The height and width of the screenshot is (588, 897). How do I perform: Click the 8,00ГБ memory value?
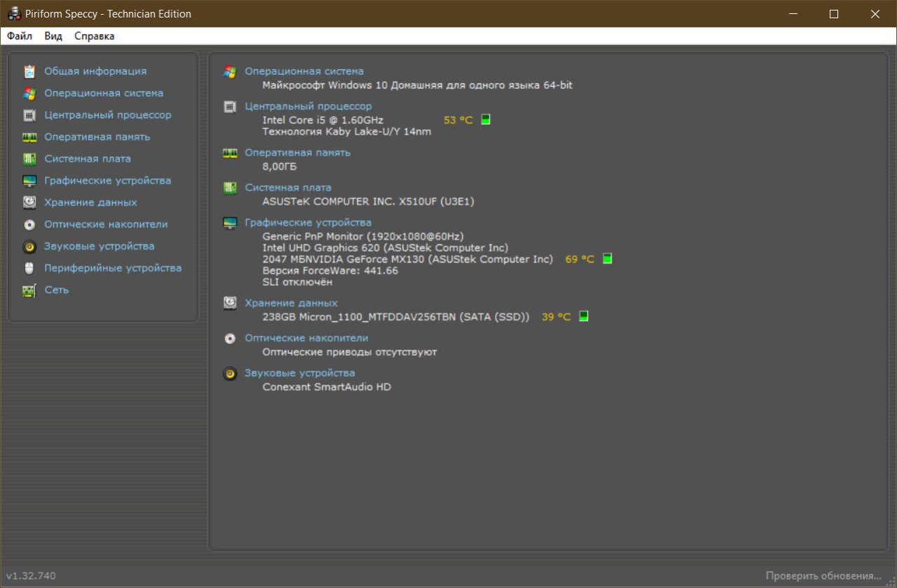[280, 166]
